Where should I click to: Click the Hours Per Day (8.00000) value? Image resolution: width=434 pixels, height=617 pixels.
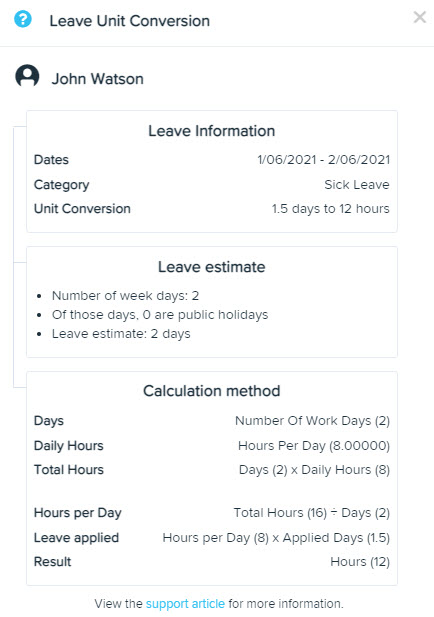pos(314,446)
